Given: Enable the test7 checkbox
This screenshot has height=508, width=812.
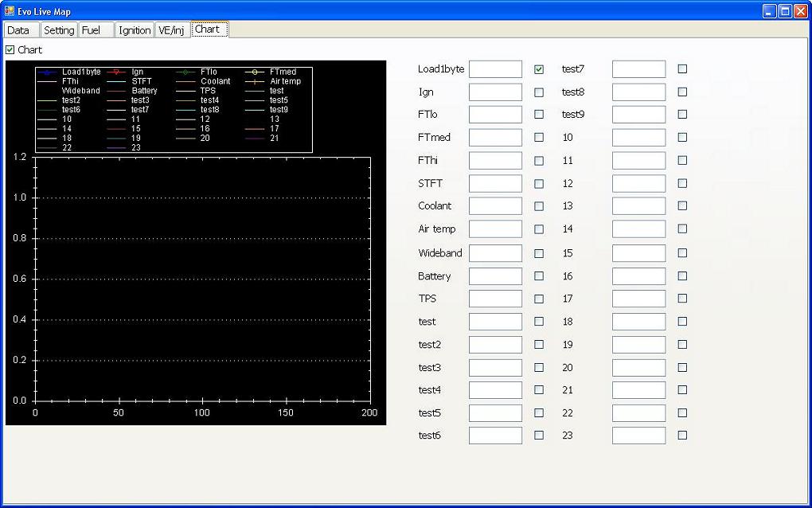Looking at the screenshot, I should (x=682, y=68).
